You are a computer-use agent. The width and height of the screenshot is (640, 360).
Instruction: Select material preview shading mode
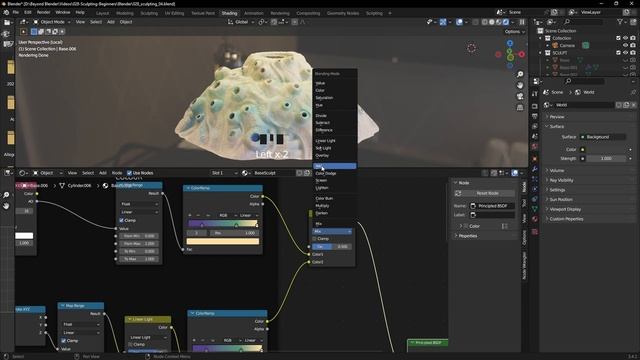(x=499, y=22)
